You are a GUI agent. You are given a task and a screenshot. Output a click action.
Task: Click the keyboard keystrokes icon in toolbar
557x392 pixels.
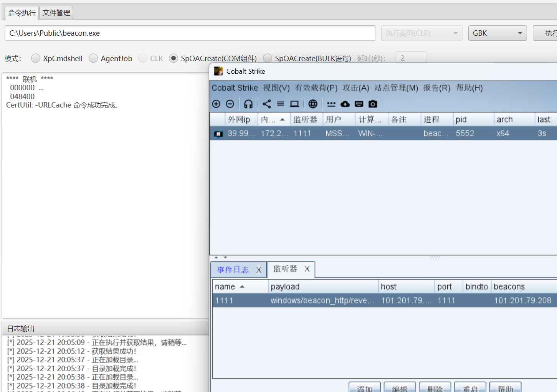[359, 104]
